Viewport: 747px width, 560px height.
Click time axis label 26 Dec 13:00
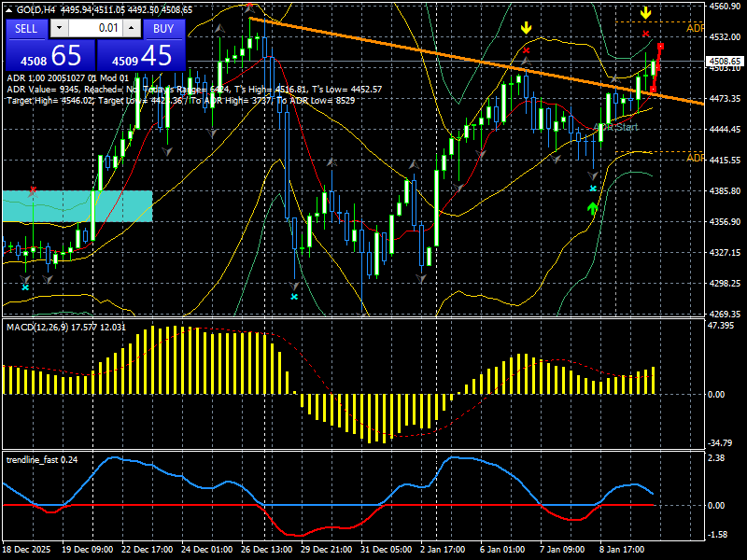tap(267, 549)
